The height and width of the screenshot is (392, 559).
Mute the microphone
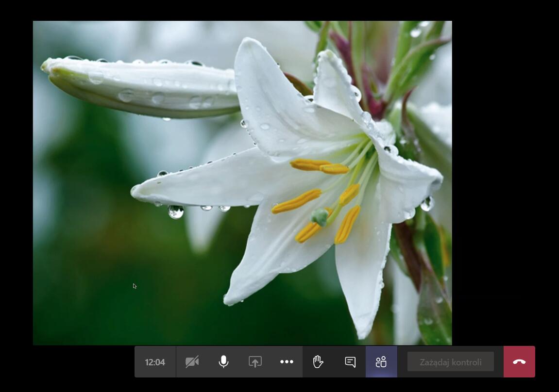coord(223,362)
